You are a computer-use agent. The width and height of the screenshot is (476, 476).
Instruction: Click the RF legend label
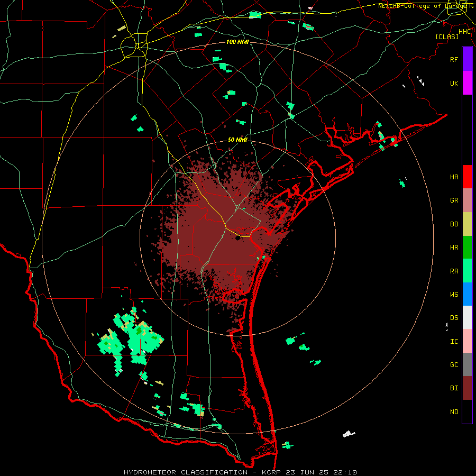(x=454, y=59)
